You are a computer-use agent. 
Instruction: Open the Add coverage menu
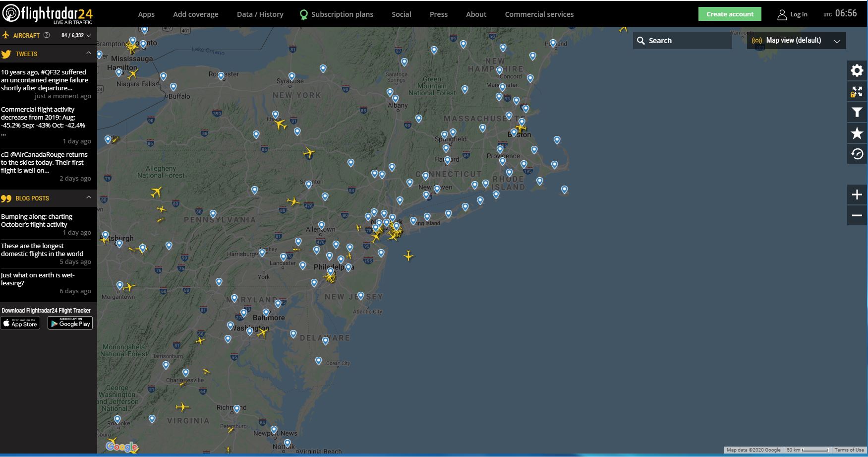196,14
